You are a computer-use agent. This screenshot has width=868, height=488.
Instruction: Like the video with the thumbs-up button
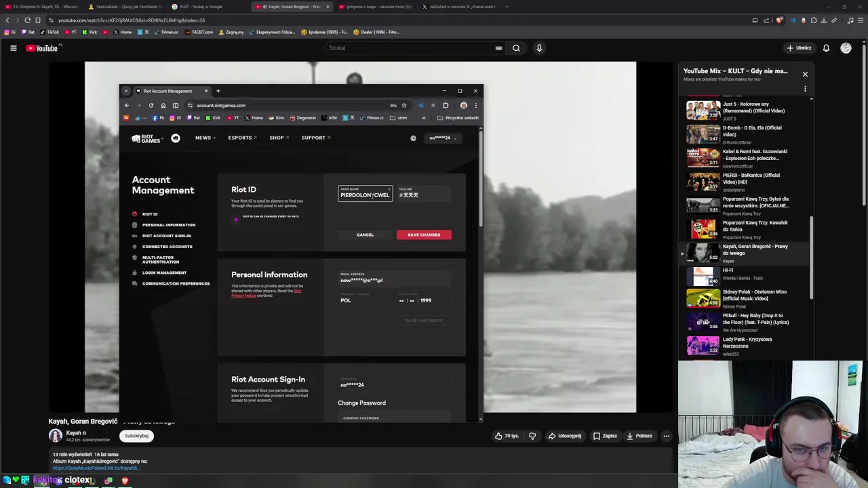click(x=507, y=436)
